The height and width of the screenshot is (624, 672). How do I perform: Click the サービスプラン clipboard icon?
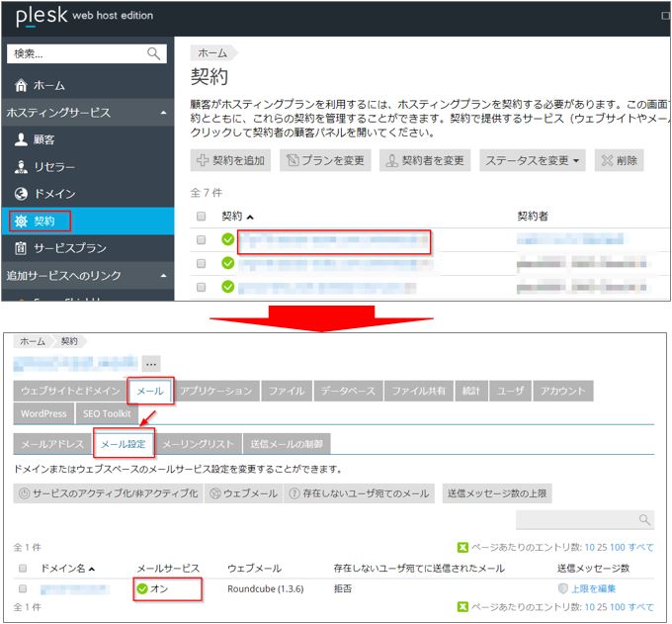pyautogui.click(x=21, y=248)
